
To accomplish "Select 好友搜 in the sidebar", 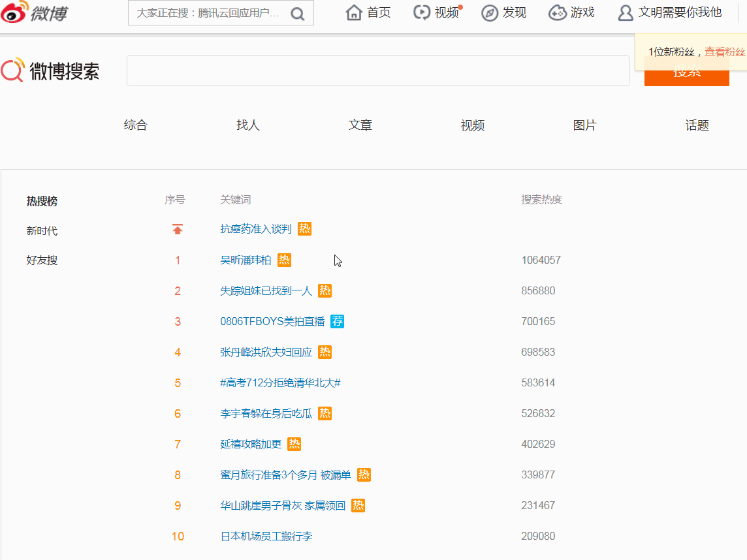I will [x=42, y=260].
